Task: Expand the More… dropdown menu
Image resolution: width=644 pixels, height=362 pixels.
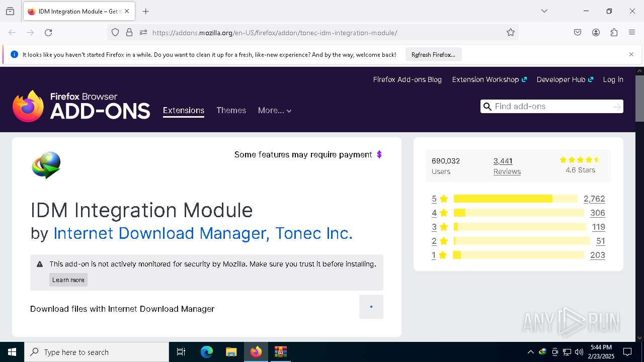Action: [x=275, y=111]
